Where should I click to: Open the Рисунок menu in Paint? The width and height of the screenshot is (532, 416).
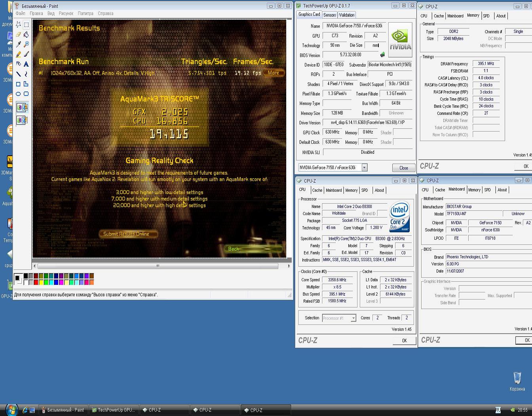(66, 13)
